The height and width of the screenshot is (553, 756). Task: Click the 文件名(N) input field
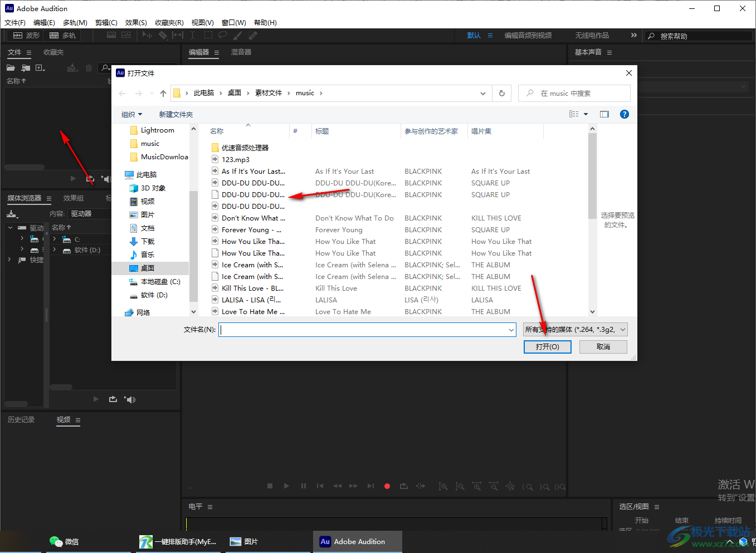click(x=363, y=330)
